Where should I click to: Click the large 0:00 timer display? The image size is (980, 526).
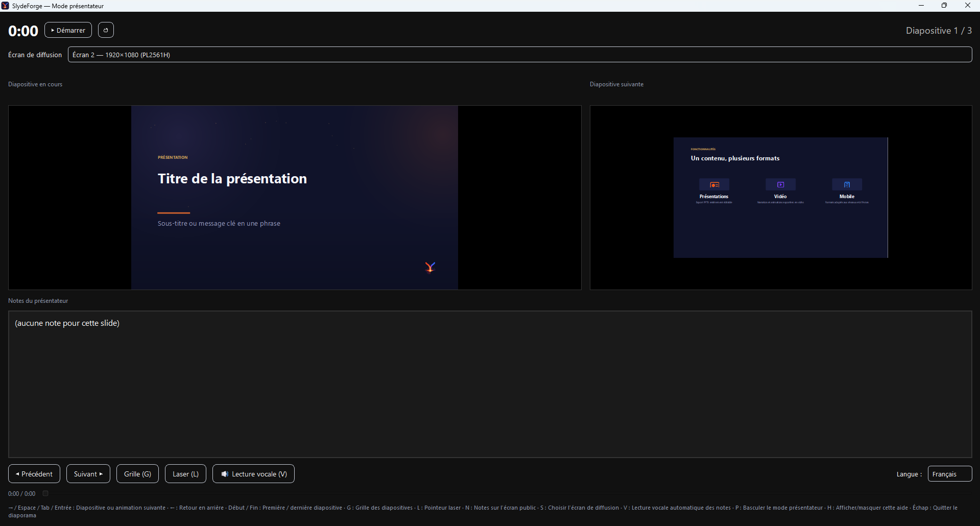[x=23, y=31]
